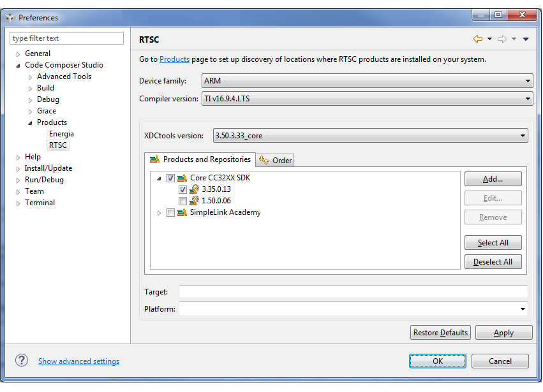Switch to the Order tab

pyautogui.click(x=275, y=160)
